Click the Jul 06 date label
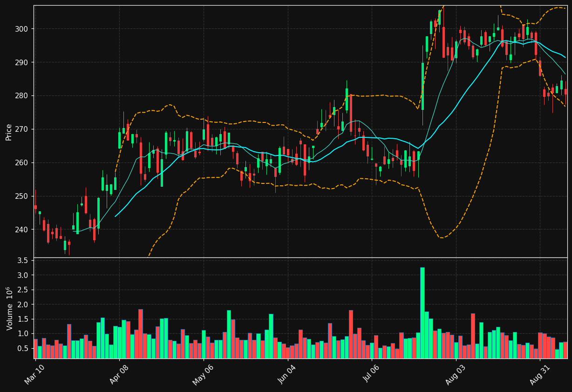This screenshot has width=572, height=392. [x=371, y=374]
